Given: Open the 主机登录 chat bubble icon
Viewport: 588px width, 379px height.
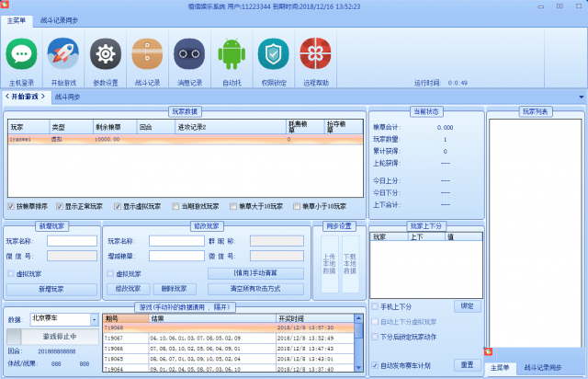Looking at the screenshot, I should (x=21, y=55).
